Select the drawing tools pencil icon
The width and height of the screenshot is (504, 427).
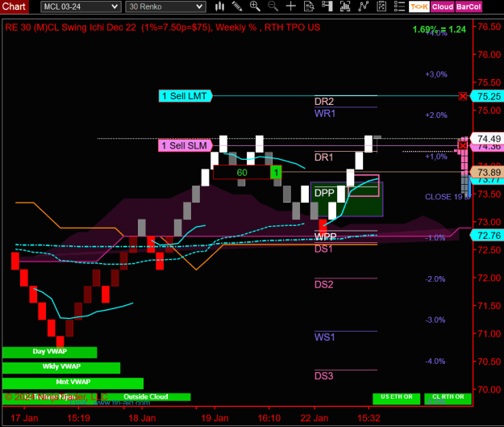[237, 6]
